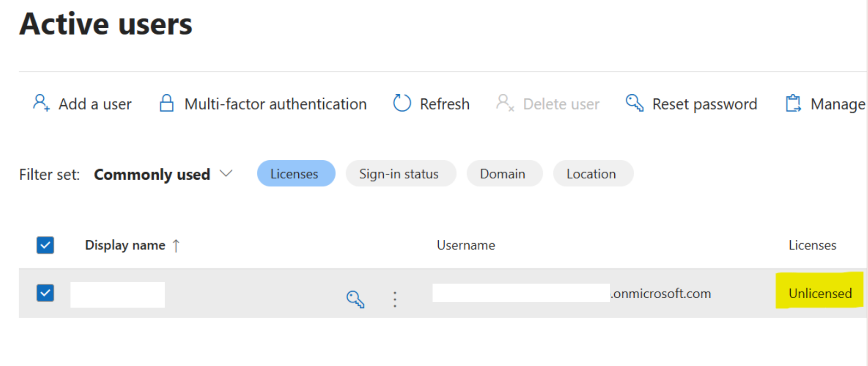Click the Reset password label

point(705,104)
